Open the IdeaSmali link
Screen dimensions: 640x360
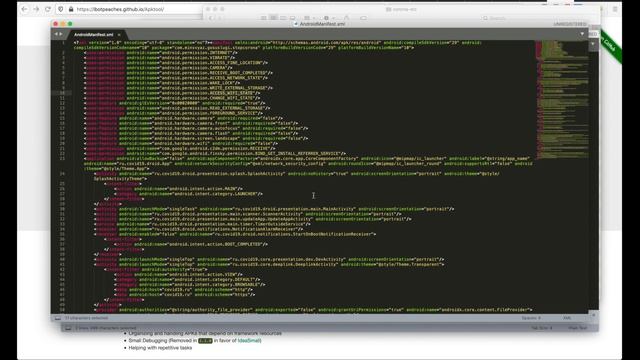point(249,340)
